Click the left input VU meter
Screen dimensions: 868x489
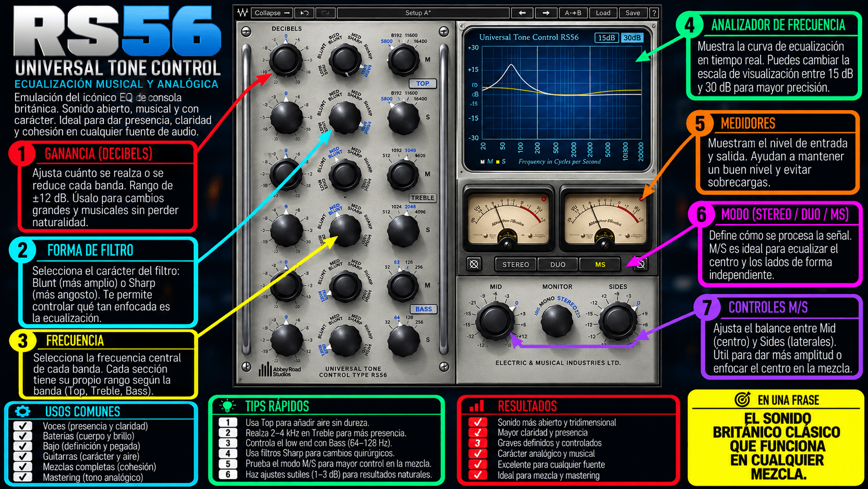coord(508,218)
